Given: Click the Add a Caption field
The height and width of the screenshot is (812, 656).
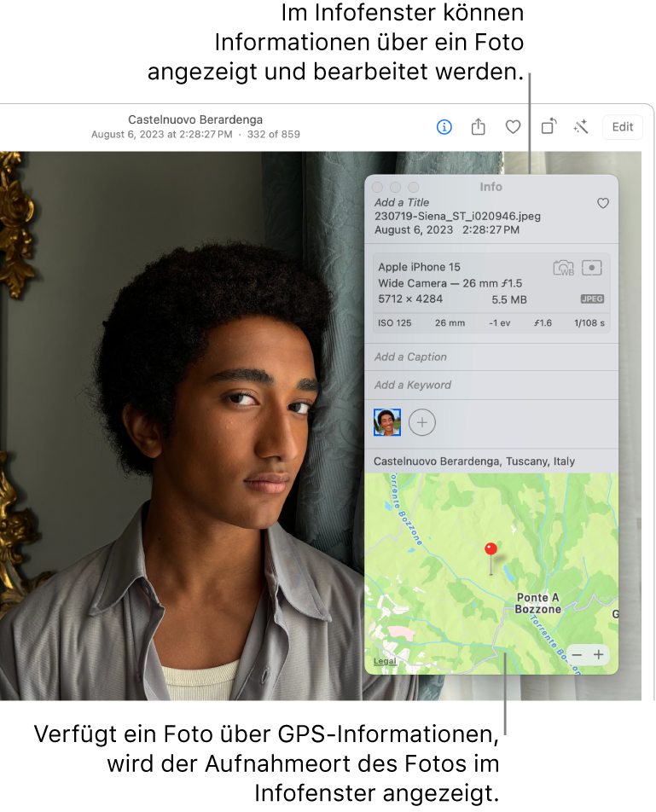Looking at the screenshot, I should coord(411,357).
